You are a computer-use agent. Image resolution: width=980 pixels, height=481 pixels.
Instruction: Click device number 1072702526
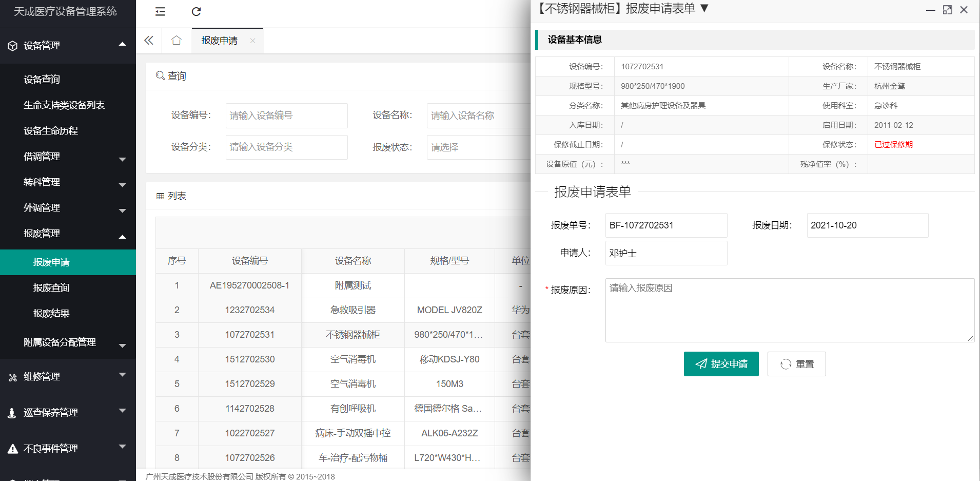(x=250, y=458)
